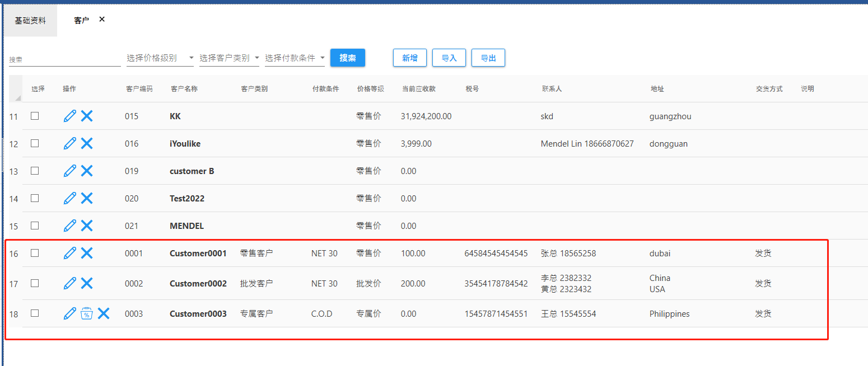Viewport: 868px width, 366px height.
Task: Remove Customer0003 via the X icon
Action: point(104,313)
